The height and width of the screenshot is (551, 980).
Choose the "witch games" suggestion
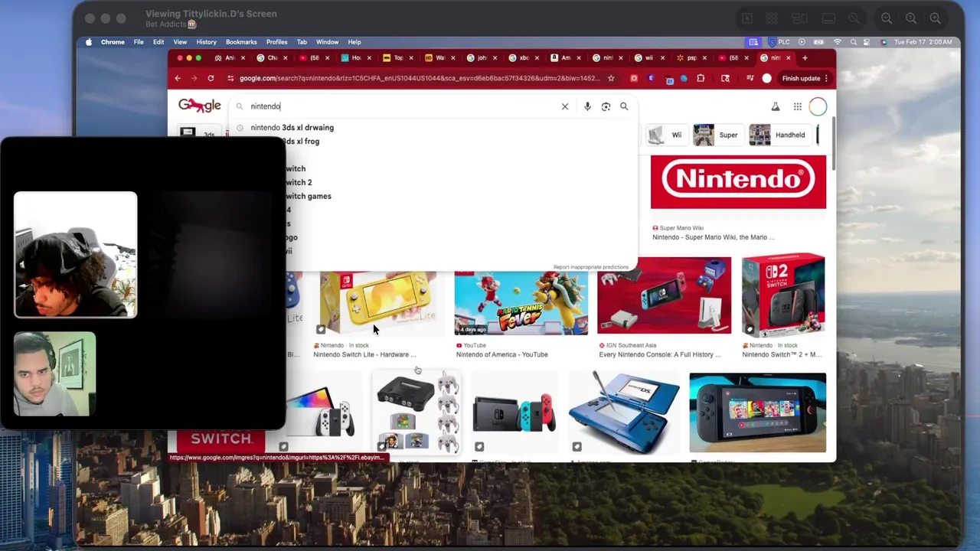309,196
